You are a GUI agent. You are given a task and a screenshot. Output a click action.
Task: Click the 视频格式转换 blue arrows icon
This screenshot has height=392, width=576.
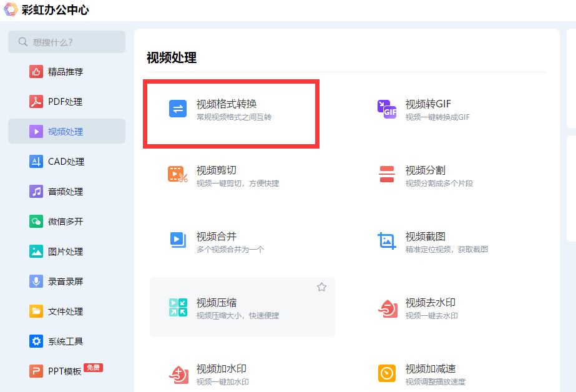(x=178, y=109)
